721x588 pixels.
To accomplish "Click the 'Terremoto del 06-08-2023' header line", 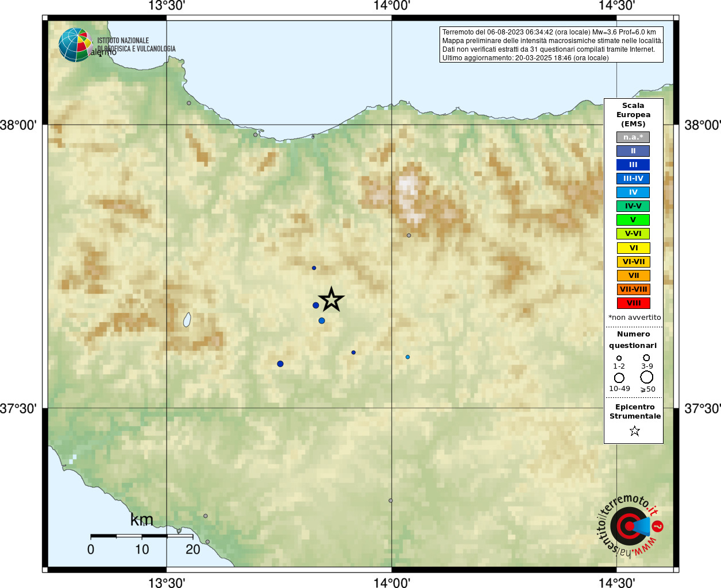I will pyautogui.click(x=549, y=32).
